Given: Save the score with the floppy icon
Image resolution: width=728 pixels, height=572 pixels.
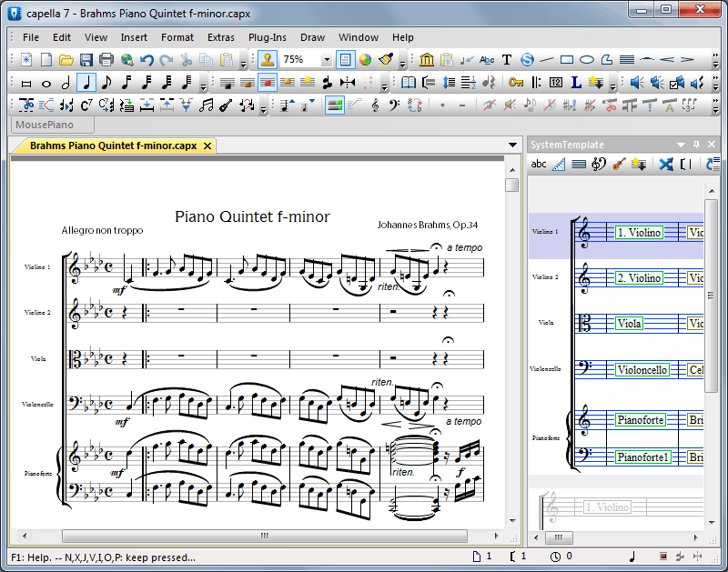Looking at the screenshot, I should tap(86, 60).
